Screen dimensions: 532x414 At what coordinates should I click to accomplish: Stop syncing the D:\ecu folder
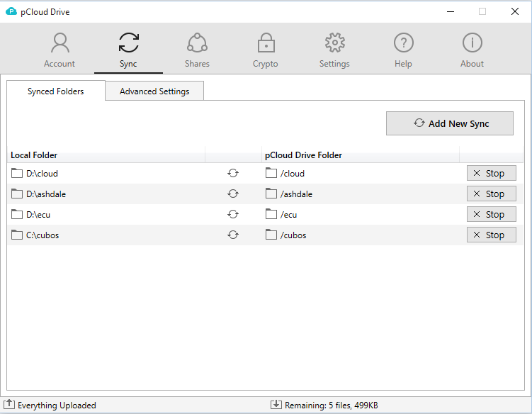492,214
